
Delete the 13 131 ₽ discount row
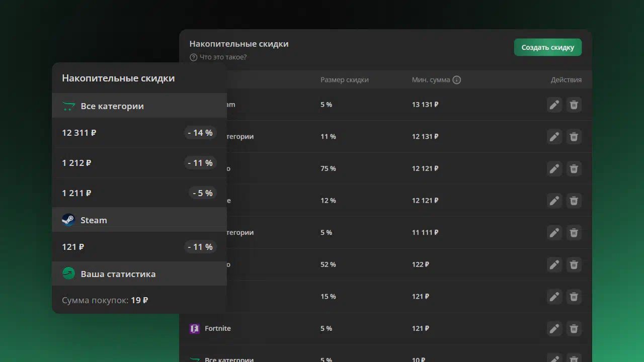point(574,105)
